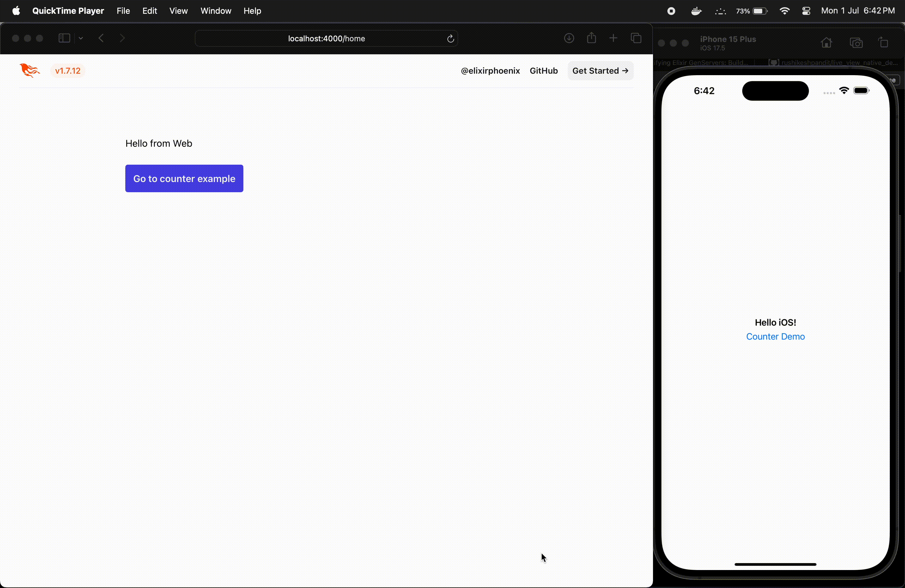
Task: Take a simulator screenshot via the camera icon
Action: 856,43
